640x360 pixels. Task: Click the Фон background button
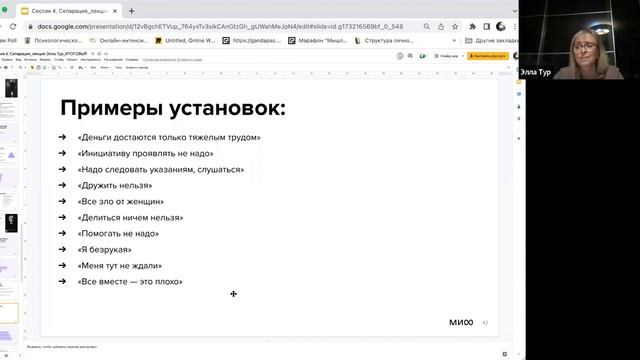click(x=93, y=67)
